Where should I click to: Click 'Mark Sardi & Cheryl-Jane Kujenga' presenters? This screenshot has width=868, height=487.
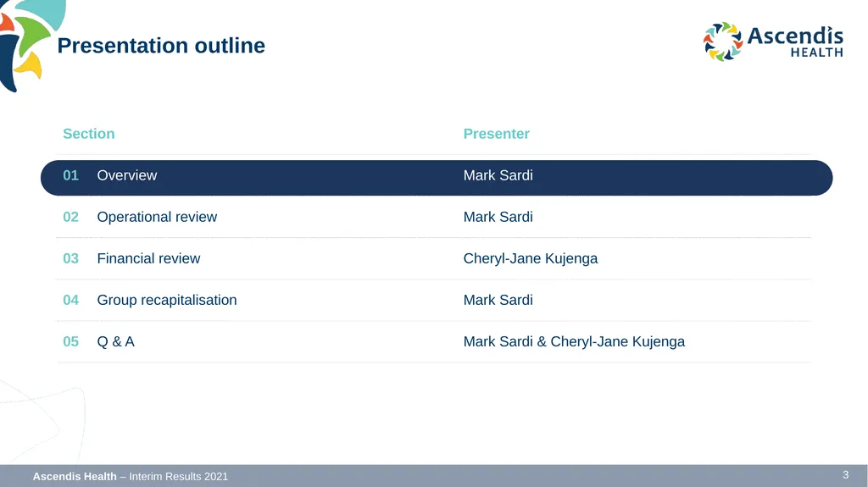pyautogui.click(x=574, y=341)
